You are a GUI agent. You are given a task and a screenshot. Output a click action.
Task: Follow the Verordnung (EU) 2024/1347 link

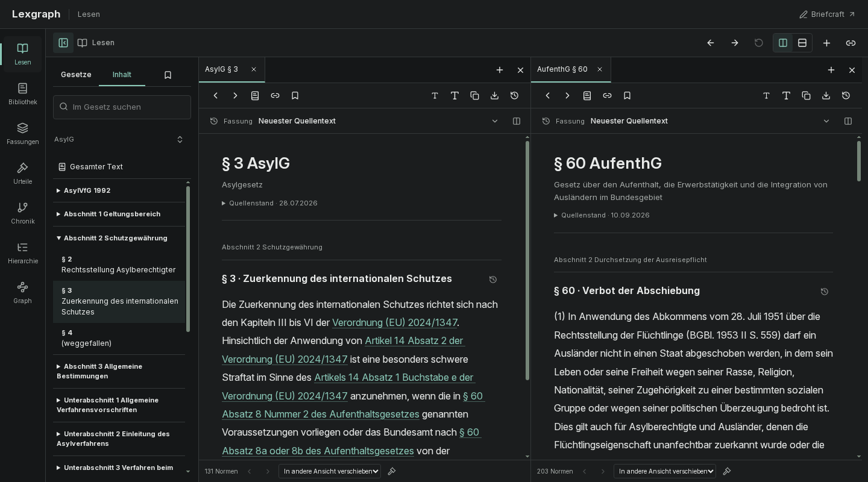[395, 322]
